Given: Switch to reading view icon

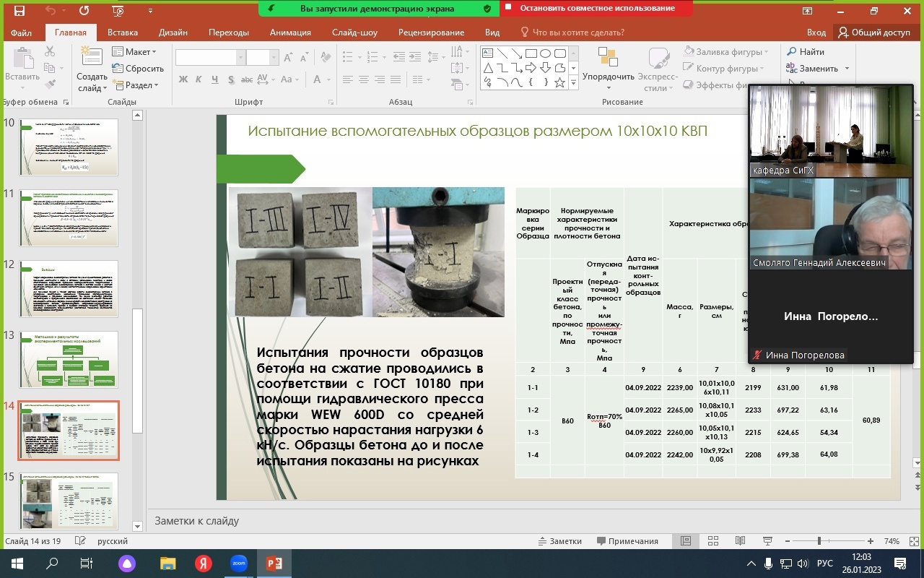Looking at the screenshot, I should pyautogui.click(x=740, y=541).
